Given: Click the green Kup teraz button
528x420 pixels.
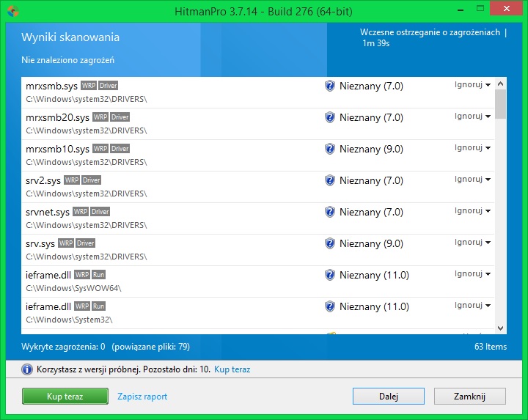Looking at the screenshot, I should click(x=65, y=396).
